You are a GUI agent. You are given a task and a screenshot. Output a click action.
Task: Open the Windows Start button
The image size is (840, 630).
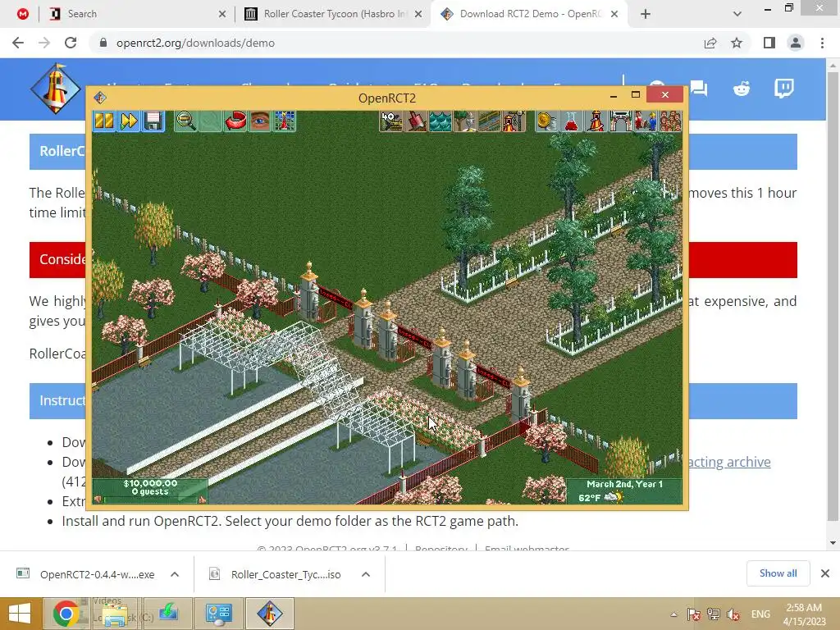21,614
